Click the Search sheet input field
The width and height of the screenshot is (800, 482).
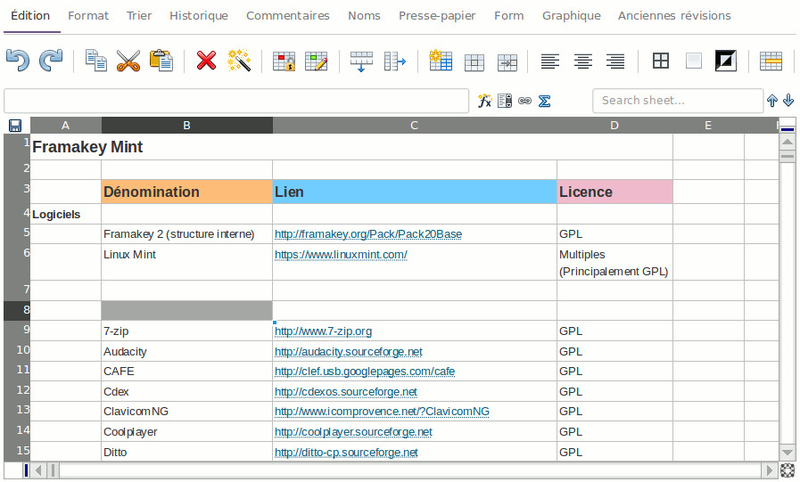(x=677, y=101)
